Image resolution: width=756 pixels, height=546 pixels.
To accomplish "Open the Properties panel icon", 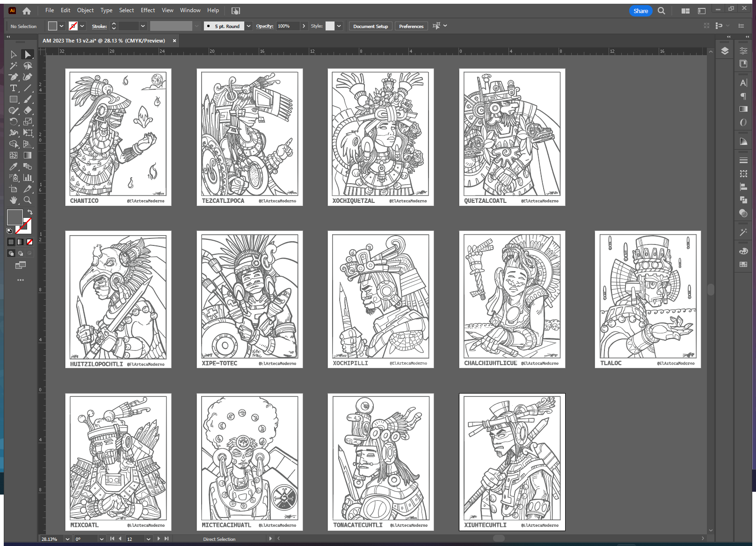I will click(x=743, y=51).
